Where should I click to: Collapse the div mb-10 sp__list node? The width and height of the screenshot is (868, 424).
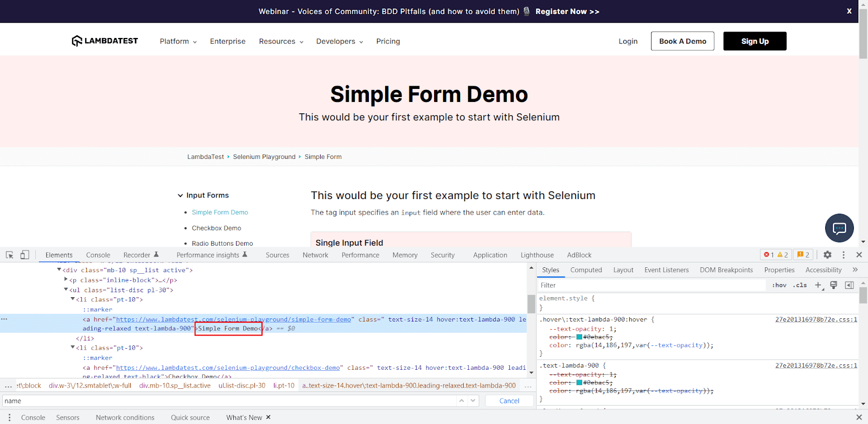59,269
